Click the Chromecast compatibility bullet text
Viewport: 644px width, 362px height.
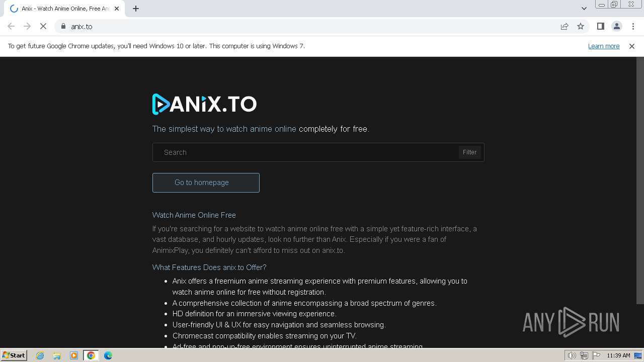click(265, 335)
